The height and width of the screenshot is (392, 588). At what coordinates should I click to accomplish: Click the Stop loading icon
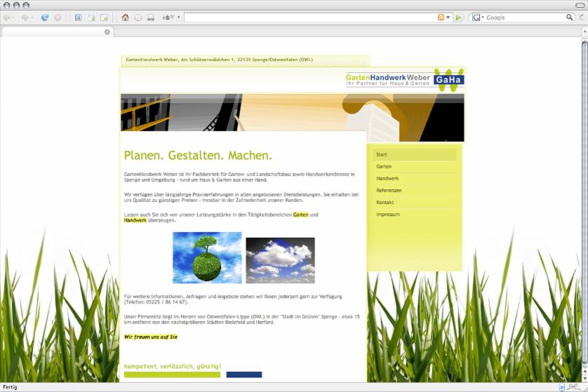pyautogui.click(x=58, y=18)
